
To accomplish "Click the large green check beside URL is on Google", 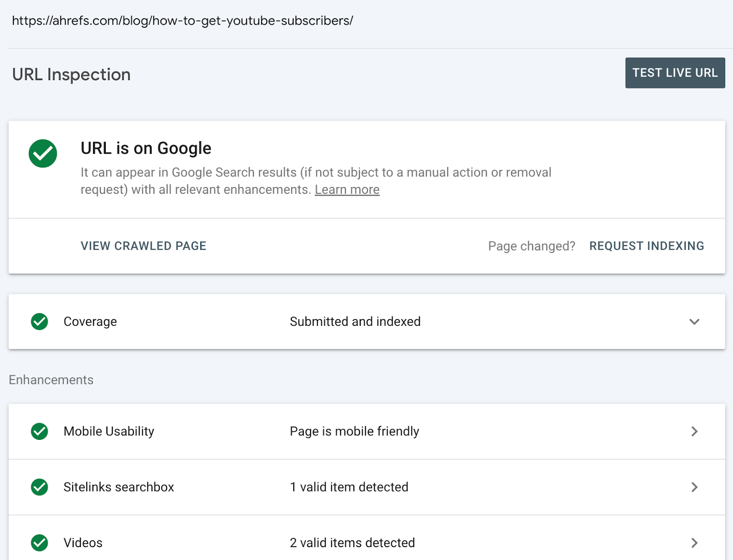I will 43,154.
